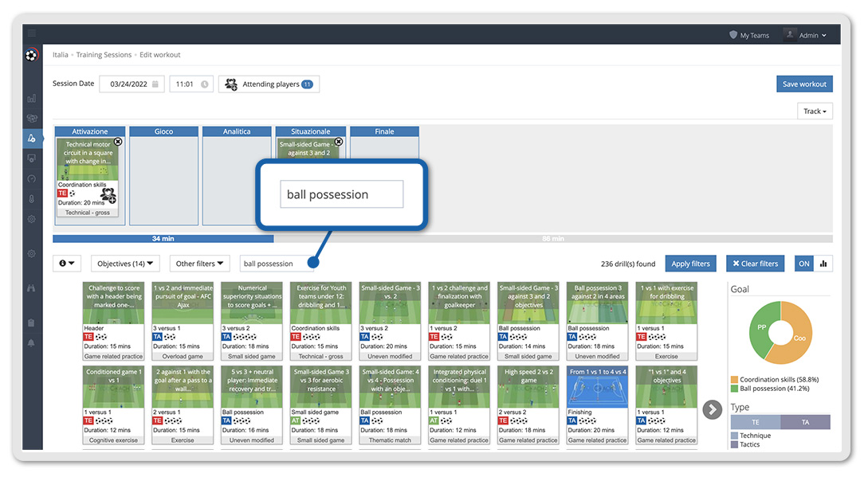Select the Gioco phase header
The width and height of the screenshot is (868, 477).
click(x=163, y=131)
